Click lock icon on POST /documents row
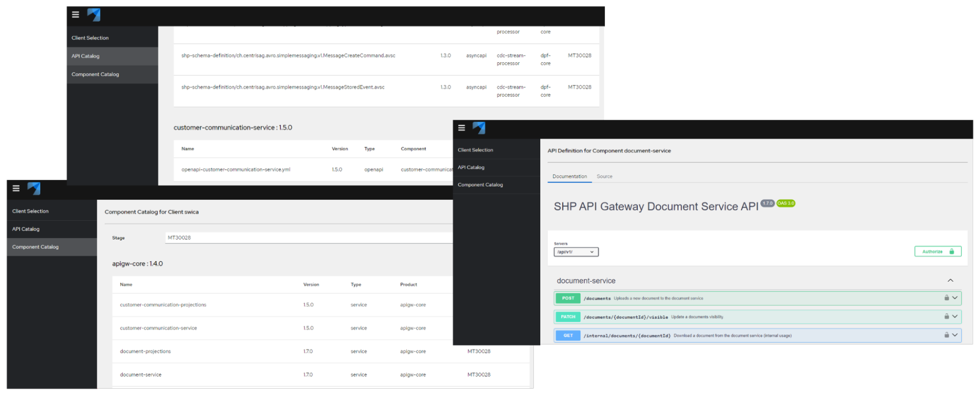Viewport: 980px width, 396px height. [947, 298]
